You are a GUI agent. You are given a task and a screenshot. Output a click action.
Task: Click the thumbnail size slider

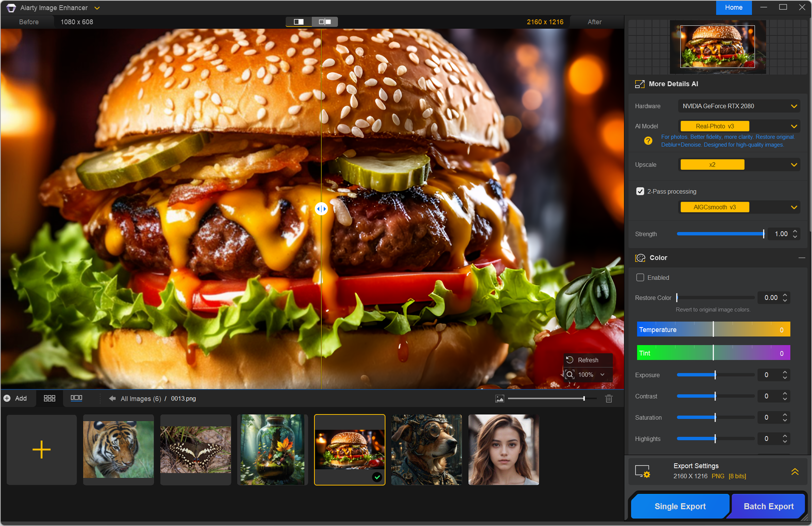552,399
